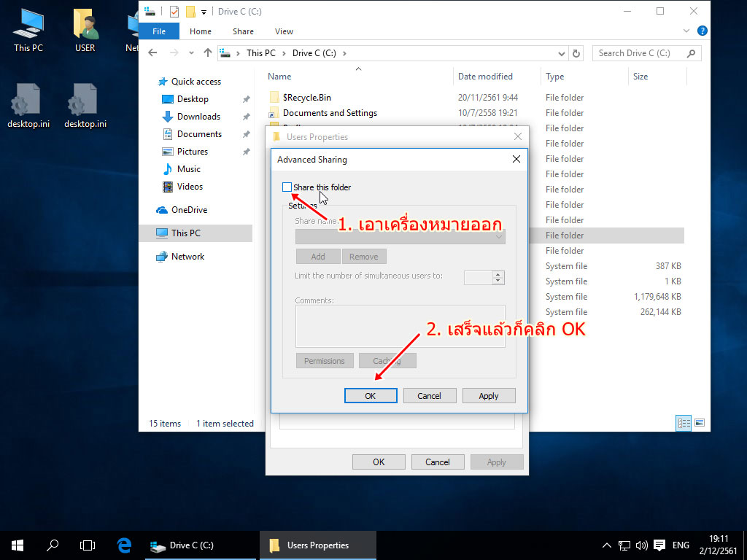This screenshot has height=560, width=747.
Task: Click the volume icon in system tray
Action: (642, 545)
